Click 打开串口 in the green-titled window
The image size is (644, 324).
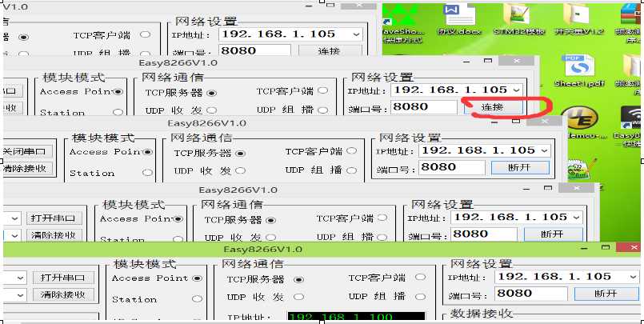(x=62, y=278)
